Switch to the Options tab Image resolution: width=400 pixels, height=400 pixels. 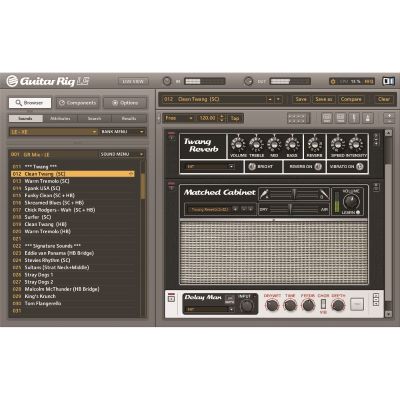[125, 103]
